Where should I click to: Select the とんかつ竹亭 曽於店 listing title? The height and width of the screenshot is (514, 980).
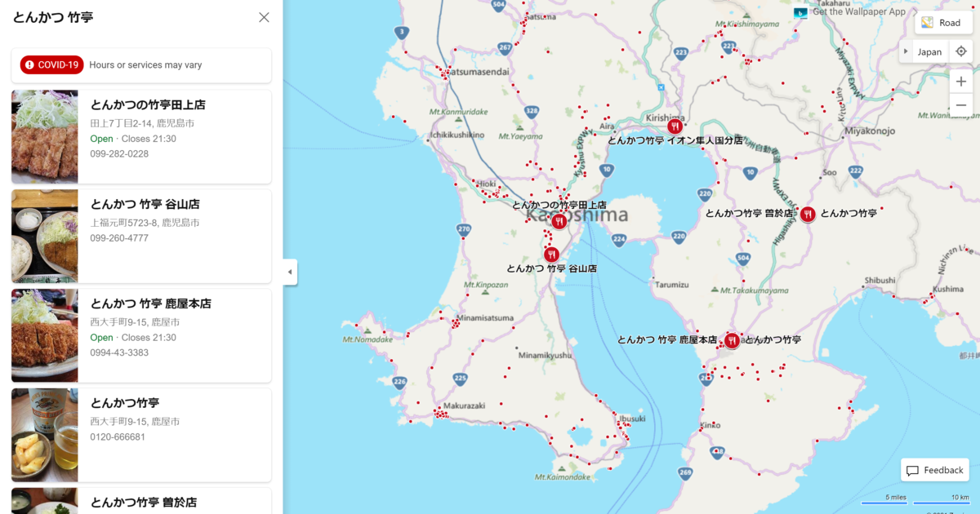143,503
